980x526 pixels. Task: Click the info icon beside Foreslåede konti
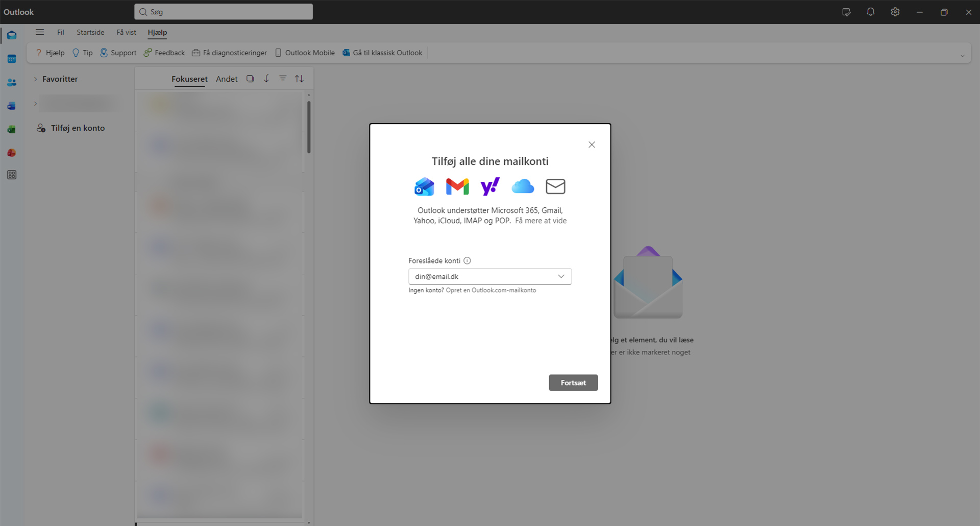tap(467, 261)
